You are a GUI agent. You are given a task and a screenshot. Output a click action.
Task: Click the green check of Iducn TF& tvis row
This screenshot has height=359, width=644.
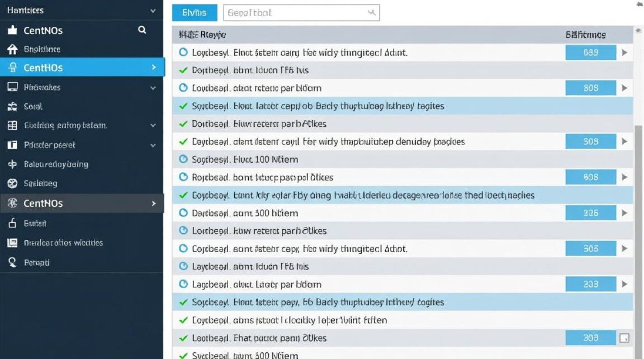183,70
